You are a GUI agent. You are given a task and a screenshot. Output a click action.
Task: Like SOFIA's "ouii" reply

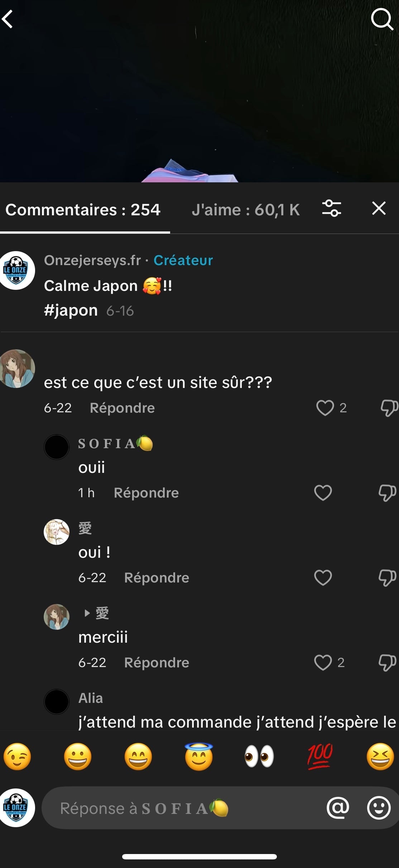(323, 493)
